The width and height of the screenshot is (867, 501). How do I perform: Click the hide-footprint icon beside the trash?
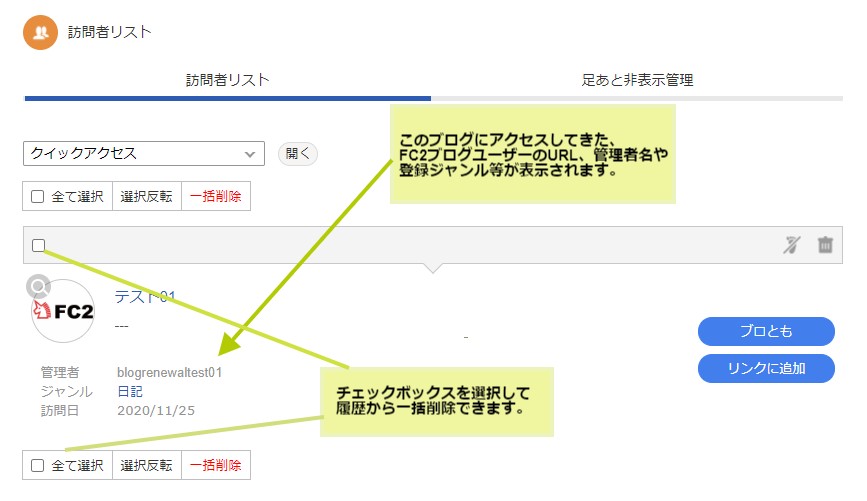pos(793,245)
